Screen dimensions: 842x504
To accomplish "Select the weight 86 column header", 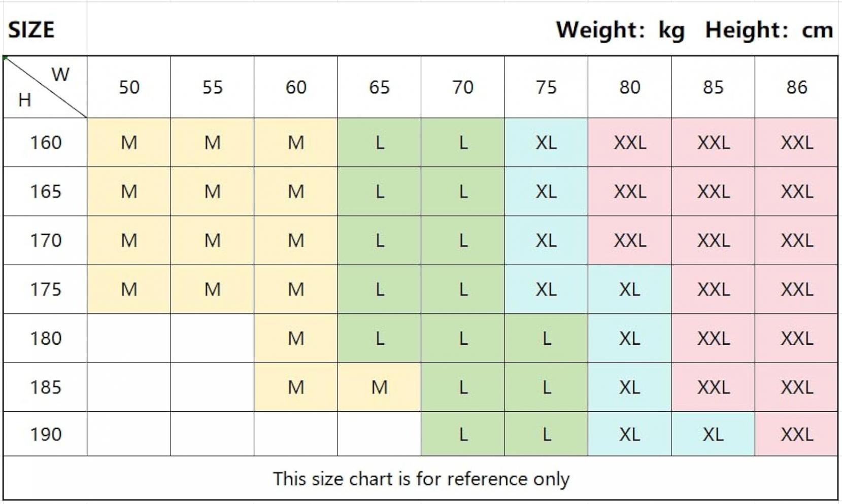I will [x=796, y=87].
